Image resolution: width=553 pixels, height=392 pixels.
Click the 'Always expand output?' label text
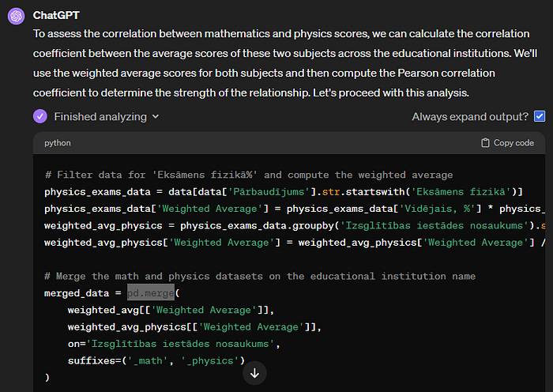470,117
